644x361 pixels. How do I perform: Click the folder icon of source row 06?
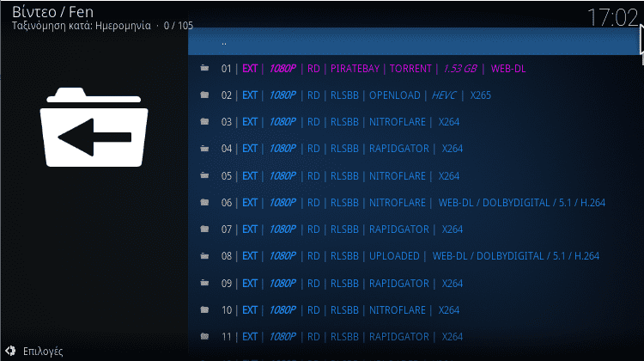coord(204,202)
